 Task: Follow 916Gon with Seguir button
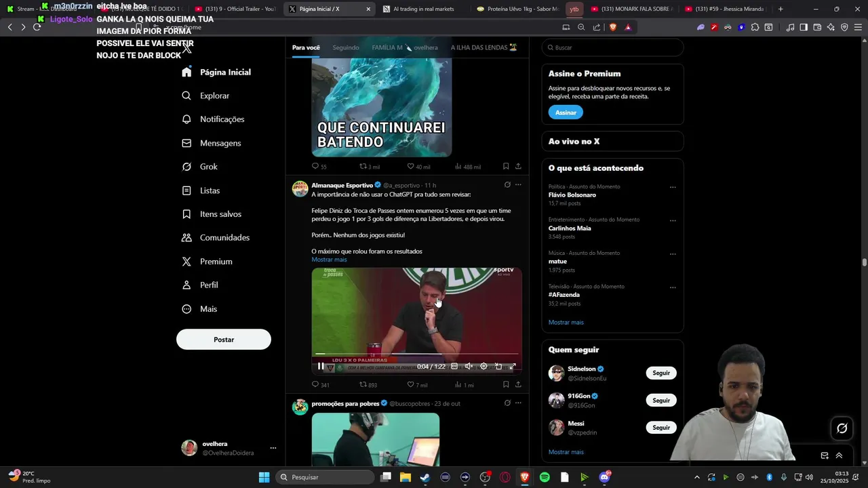click(x=661, y=401)
